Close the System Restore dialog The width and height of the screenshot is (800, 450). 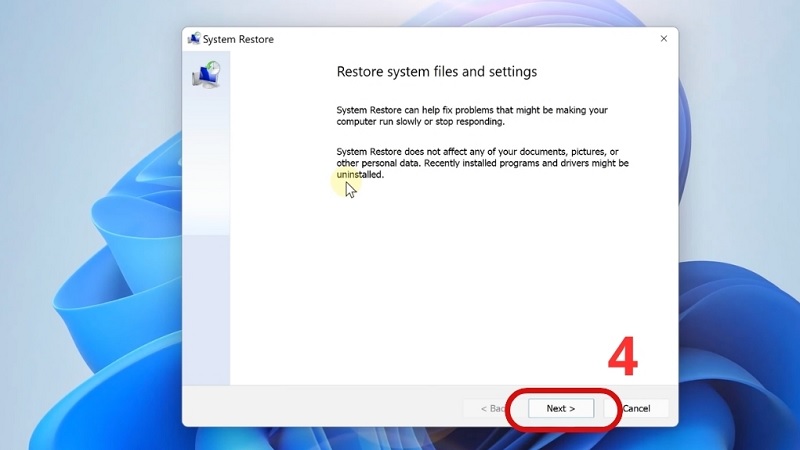click(x=664, y=39)
